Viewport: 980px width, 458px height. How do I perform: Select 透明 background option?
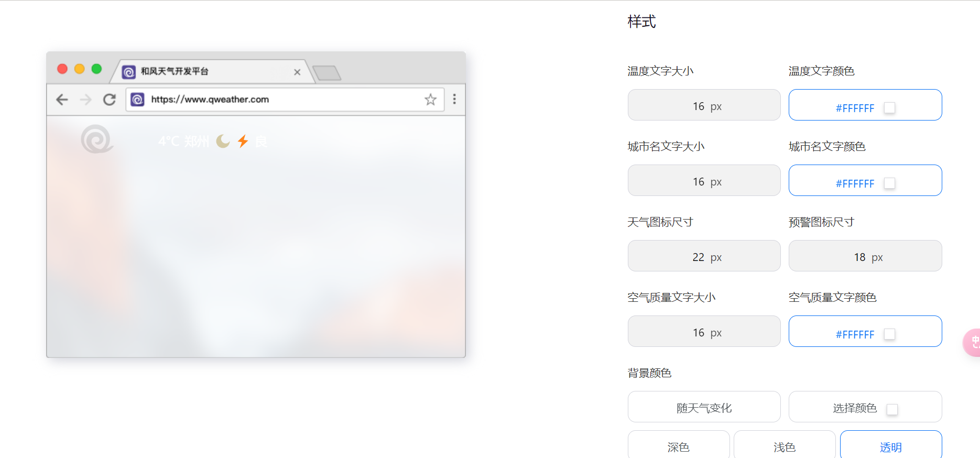pyautogui.click(x=890, y=446)
